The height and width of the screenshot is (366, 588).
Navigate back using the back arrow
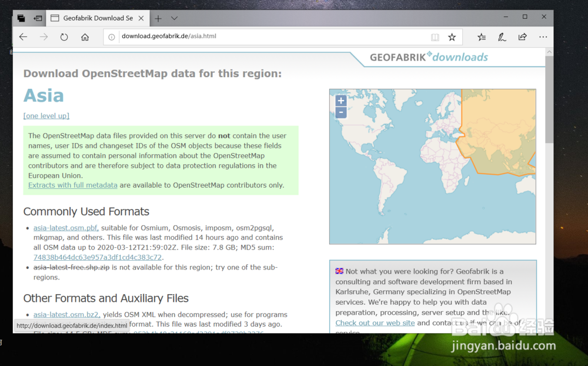point(22,36)
